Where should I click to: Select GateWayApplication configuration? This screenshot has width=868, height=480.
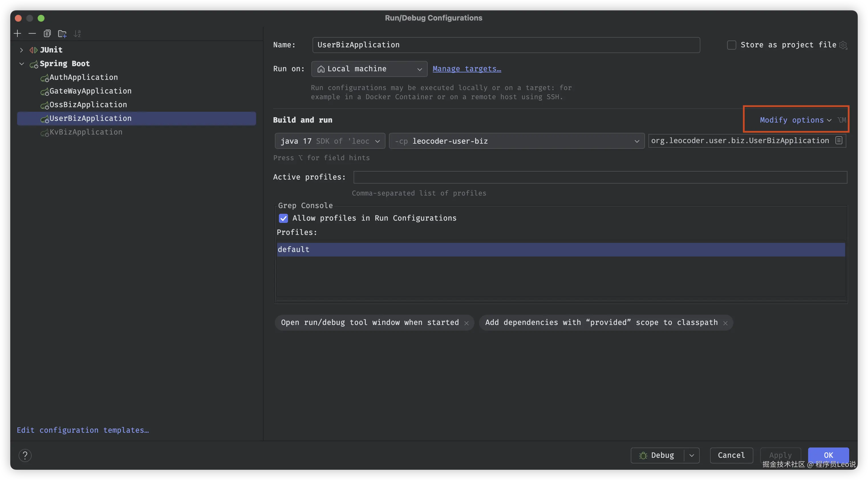coord(90,91)
